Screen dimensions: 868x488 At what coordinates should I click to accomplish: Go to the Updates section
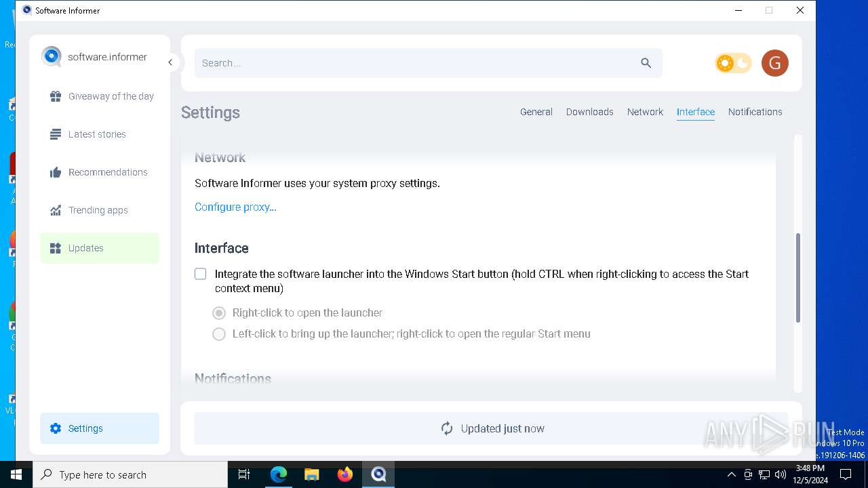[x=100, y=248]
